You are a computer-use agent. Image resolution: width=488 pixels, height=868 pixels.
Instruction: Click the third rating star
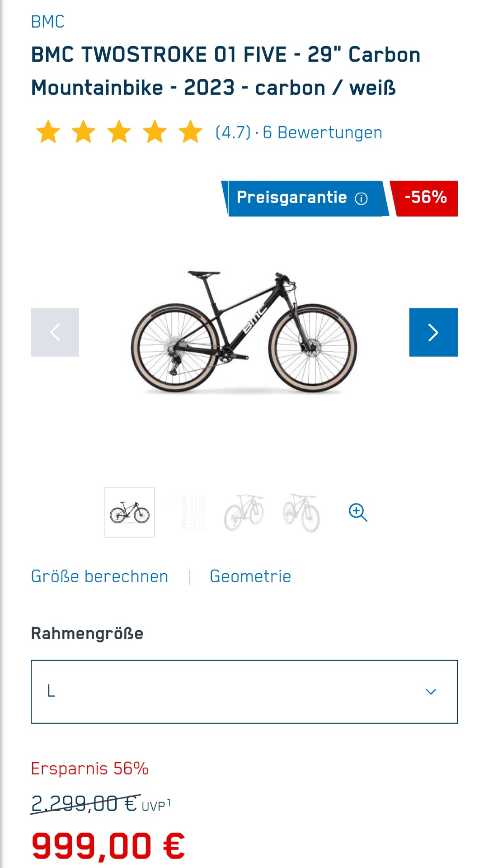pyautogui.click(x=119, y=132)
